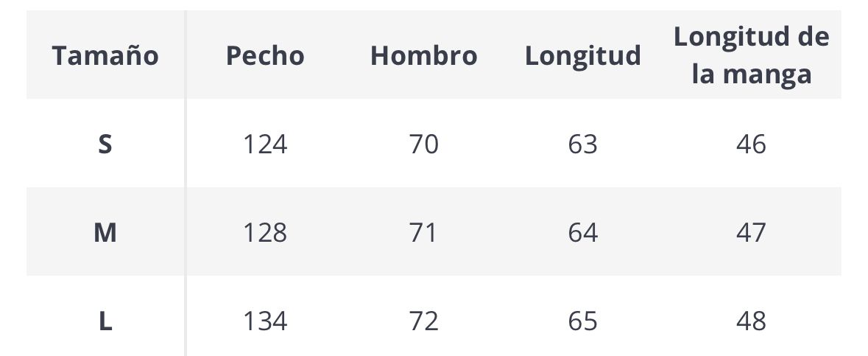Viewport: 868px width, 356px height.
Task: Click the Hombro value 70 for S
Action: (x=423, y=144)
